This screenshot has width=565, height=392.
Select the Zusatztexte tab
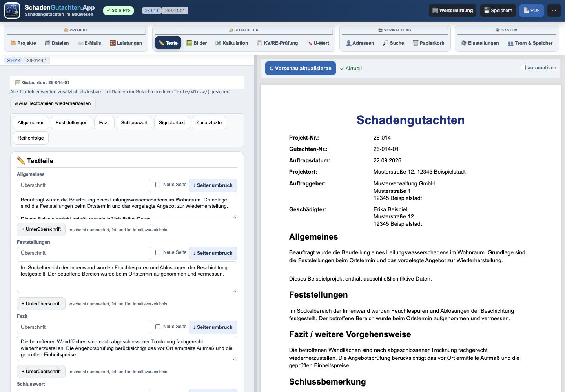[209, 123]
